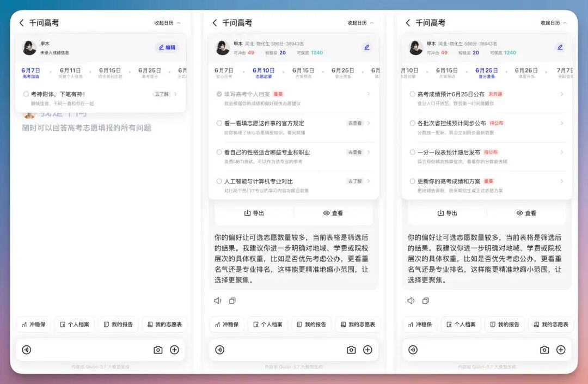Tap camera icon on middle screen input bar
The height and width of the screenshot is (384, 588).
click(x=351, y=350)
